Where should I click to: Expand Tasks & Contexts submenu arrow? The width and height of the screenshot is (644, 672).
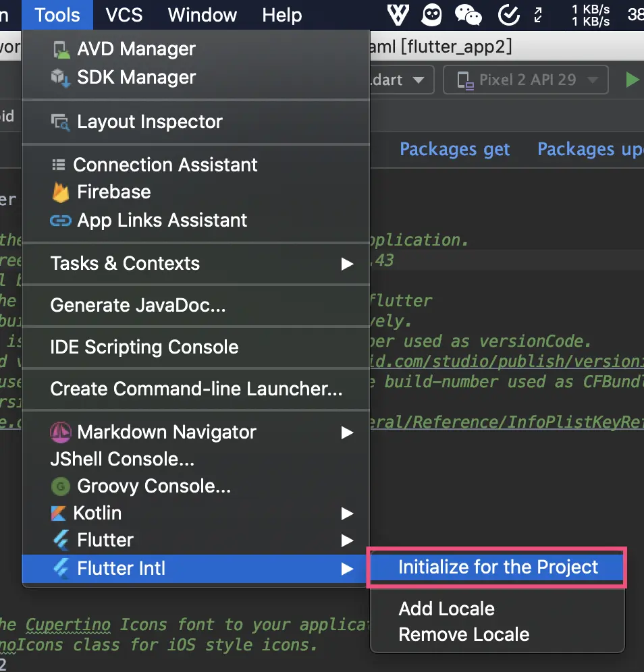[347, 264]
